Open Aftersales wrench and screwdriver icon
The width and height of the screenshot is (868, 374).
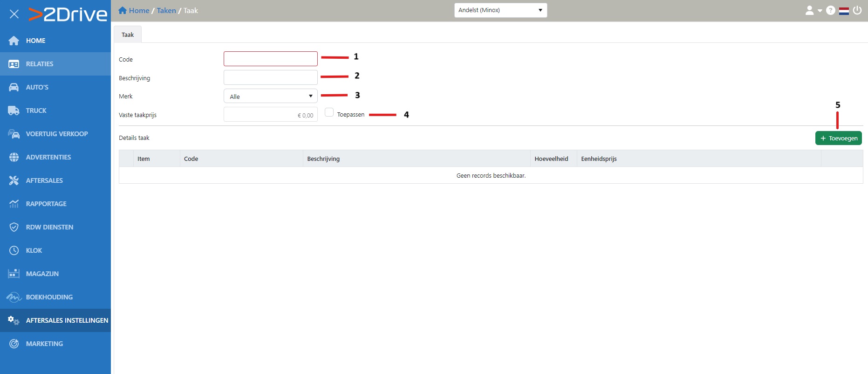coord(14,180)
